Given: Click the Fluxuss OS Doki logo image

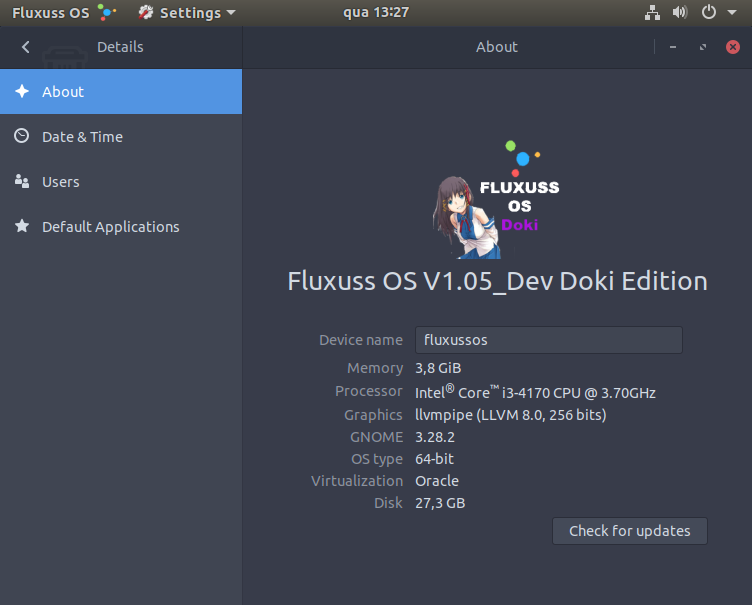Looking at the screenshot, I should [x=497, y=199].
